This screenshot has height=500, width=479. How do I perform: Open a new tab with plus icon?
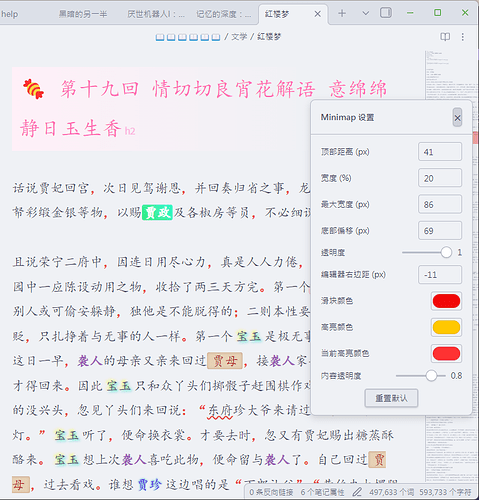click(x=342, y=13)
